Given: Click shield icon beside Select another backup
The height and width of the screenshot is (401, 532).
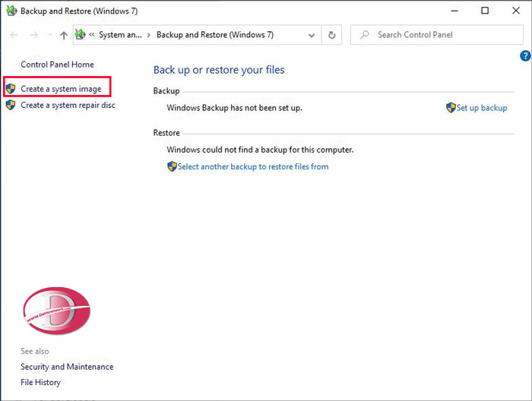Looking at the screenshot, I should click(x=172, y=166).
